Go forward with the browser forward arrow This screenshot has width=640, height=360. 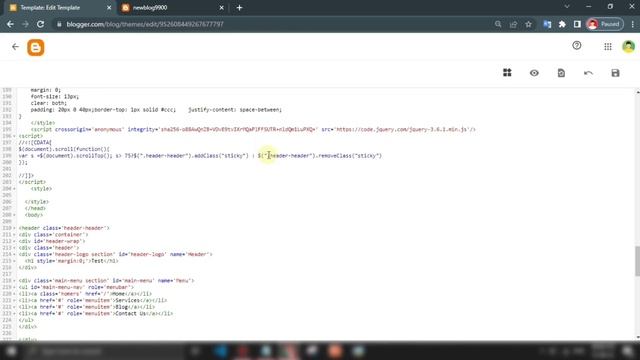pyautogui.click(x=25, y=24)
